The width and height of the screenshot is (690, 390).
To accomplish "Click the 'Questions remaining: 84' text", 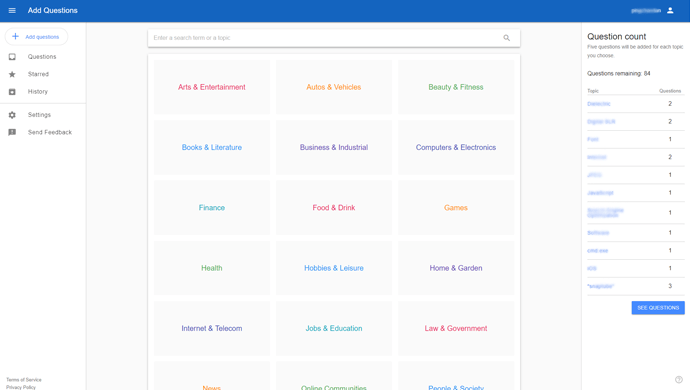I will (x=619, y=74).
